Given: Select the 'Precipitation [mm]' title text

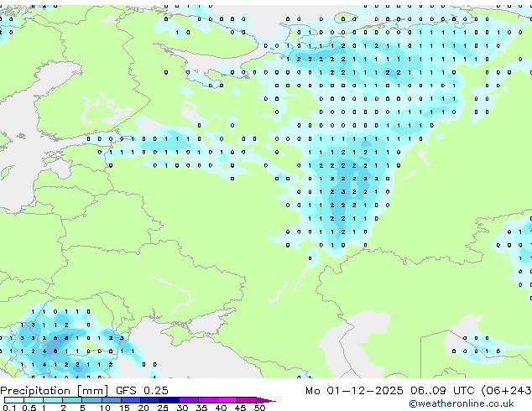Looking at the screenshot, I should [55, 391].
